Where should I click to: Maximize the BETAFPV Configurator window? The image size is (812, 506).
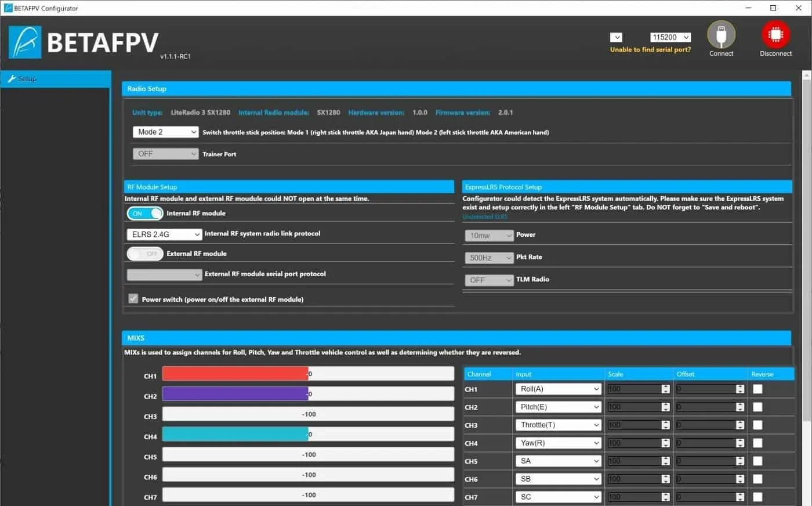pos(773,8)
